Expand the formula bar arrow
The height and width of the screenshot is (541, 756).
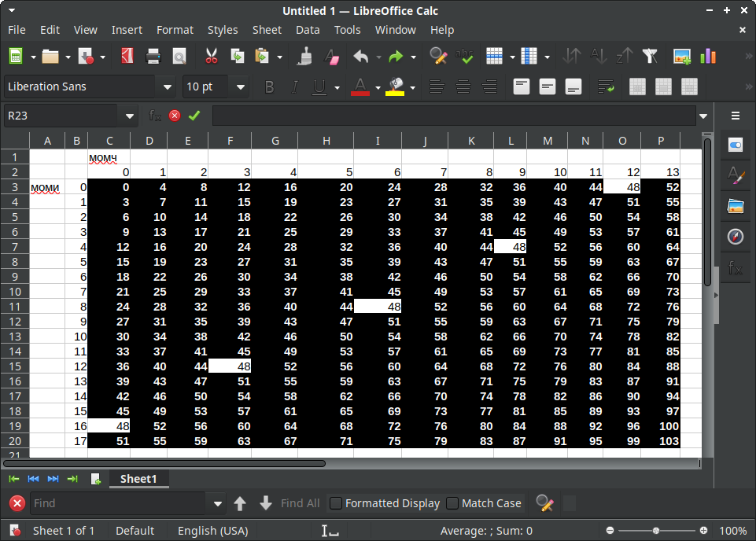pyautogui.click(x=703, y=116)
